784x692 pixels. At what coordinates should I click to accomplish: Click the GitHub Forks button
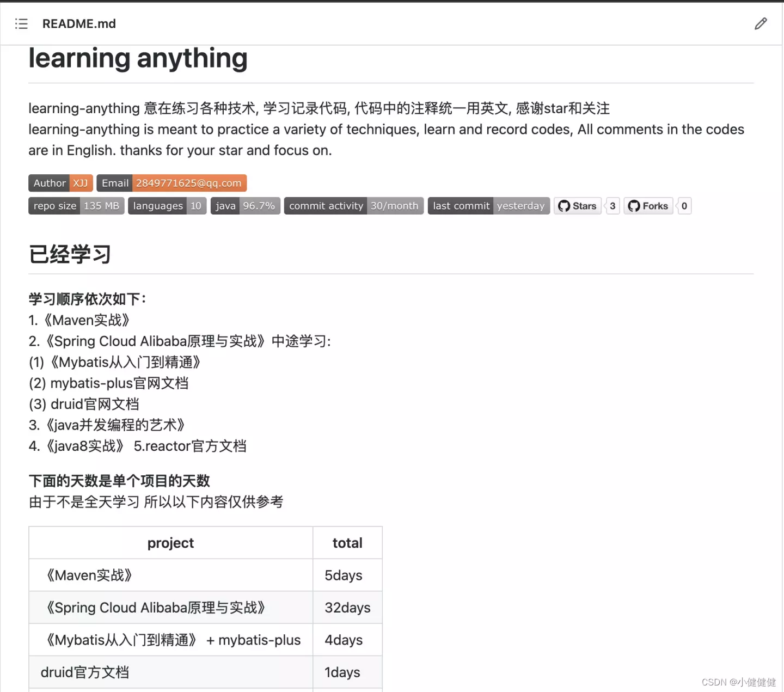(648, 206)
